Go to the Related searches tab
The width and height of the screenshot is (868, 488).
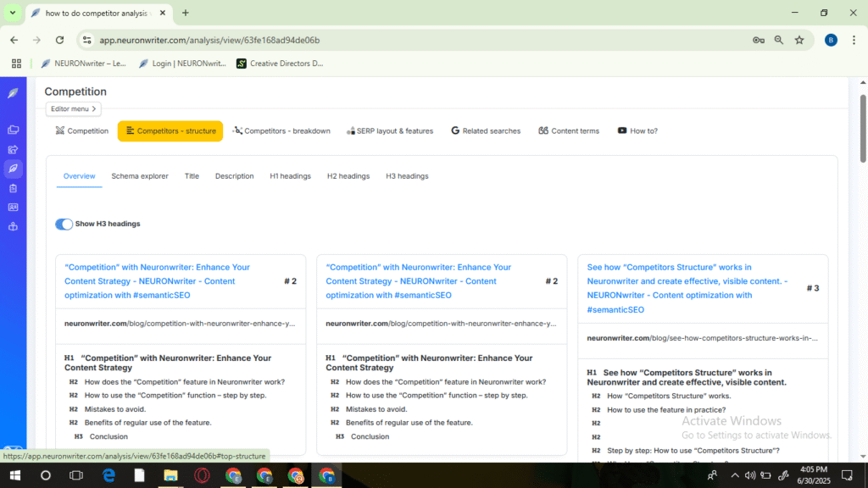click(x=486, y=131)
